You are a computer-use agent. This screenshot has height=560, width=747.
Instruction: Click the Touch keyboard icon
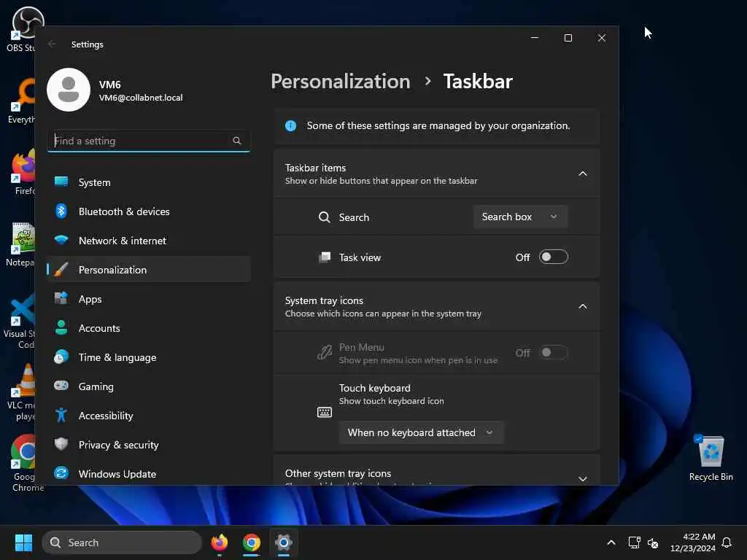pos(325,412)
